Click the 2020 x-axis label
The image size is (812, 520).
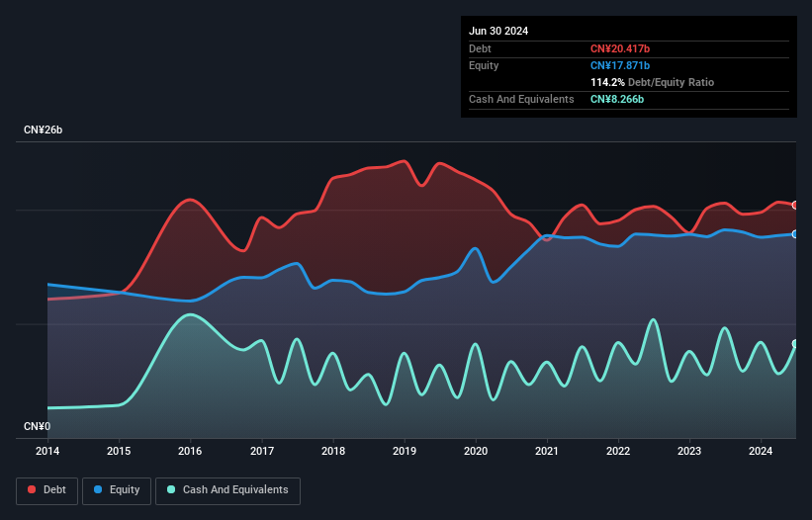click(x=476, y=451)
